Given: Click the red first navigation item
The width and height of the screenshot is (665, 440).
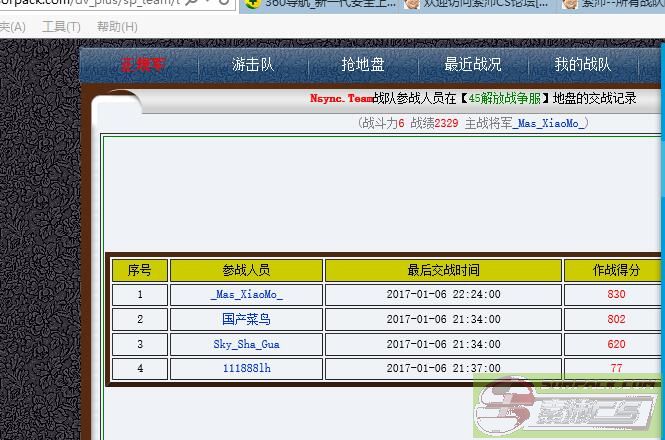Looking at the screenshot, I should click(144, 65).
